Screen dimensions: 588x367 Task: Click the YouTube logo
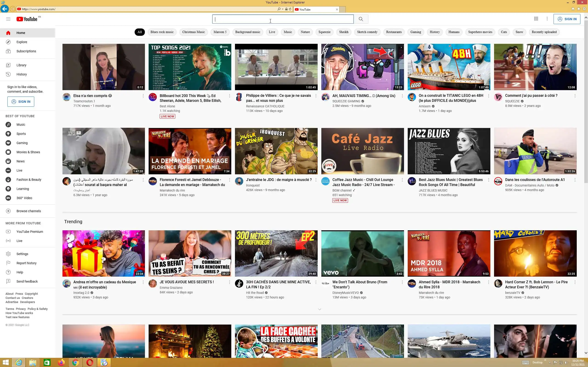27,19
